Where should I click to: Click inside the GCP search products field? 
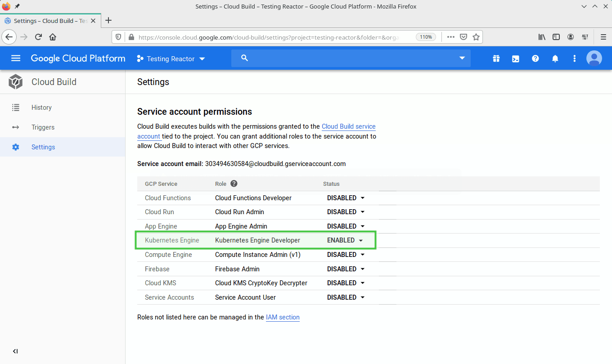[x=351, y=58]
